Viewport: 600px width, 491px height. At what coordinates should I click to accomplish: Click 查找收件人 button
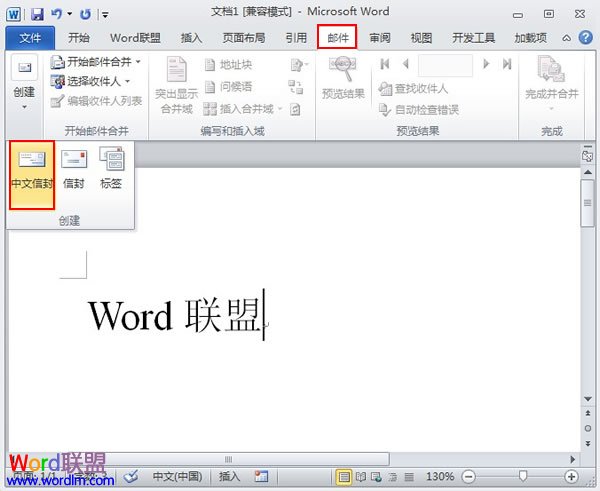click(413, 89)
